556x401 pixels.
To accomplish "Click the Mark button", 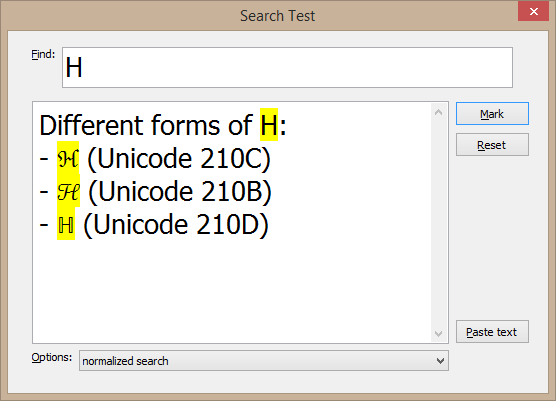I will 492,114.
